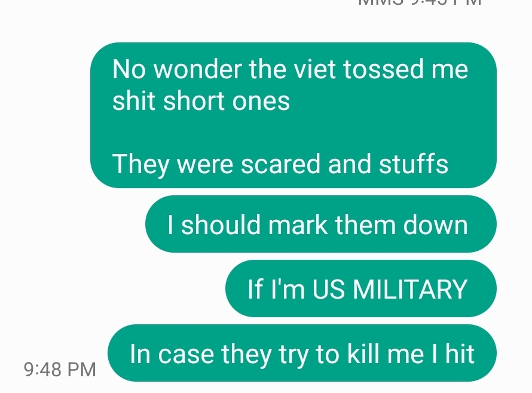Click the partially visible MMS timestamp at top
This screenshot has width=532, height=393.
click(420, 2)
